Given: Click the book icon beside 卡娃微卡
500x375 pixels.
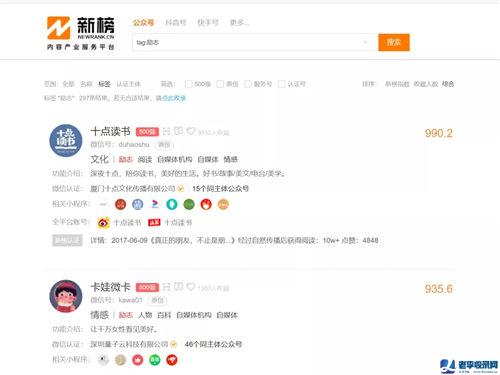Looking at the screenshot, I should click(179, 286).
